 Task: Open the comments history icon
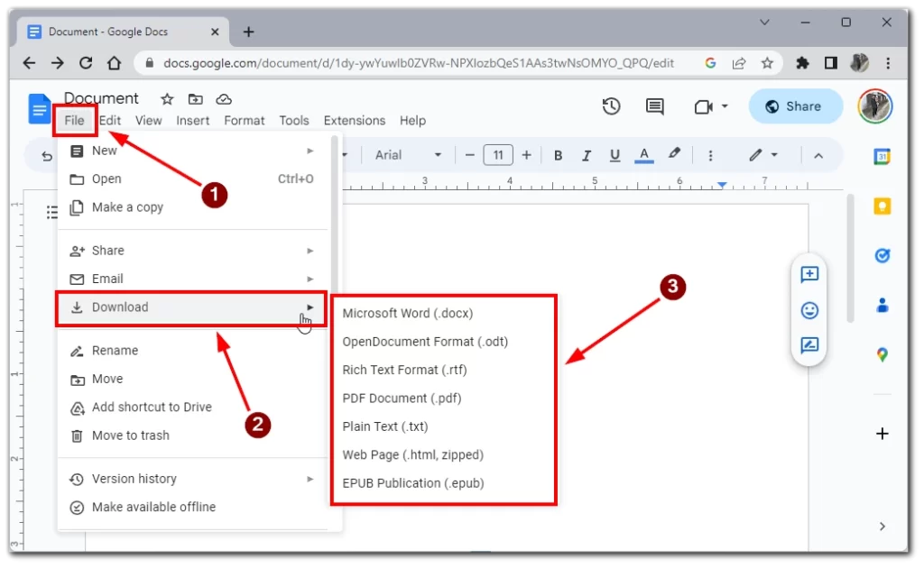pyautogui.click(x=655, y=106)
